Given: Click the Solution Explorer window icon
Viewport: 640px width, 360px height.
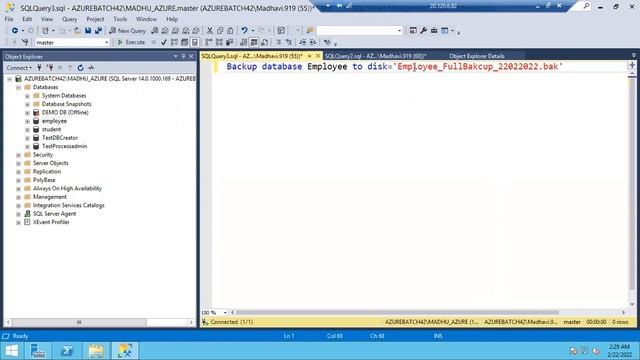Looking at the screenshot, I should [413, 31].
